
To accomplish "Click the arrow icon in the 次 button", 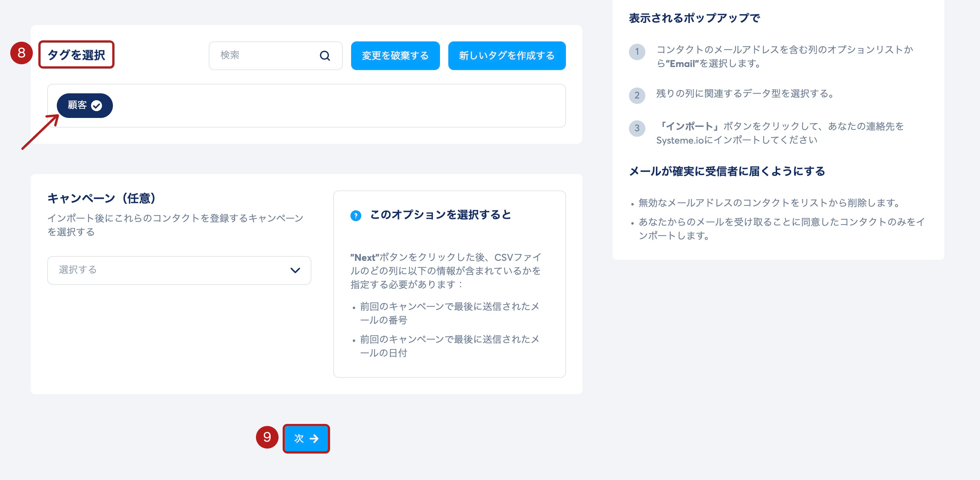I will click(314, 439).
